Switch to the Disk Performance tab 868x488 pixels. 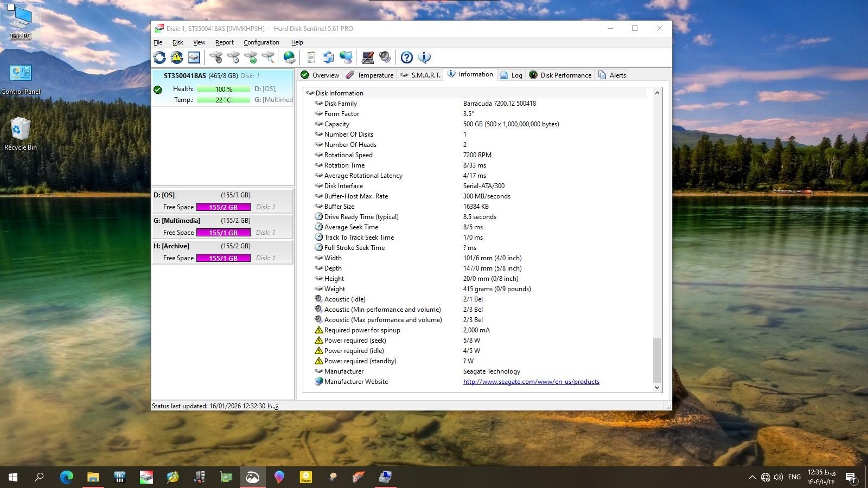560,75
